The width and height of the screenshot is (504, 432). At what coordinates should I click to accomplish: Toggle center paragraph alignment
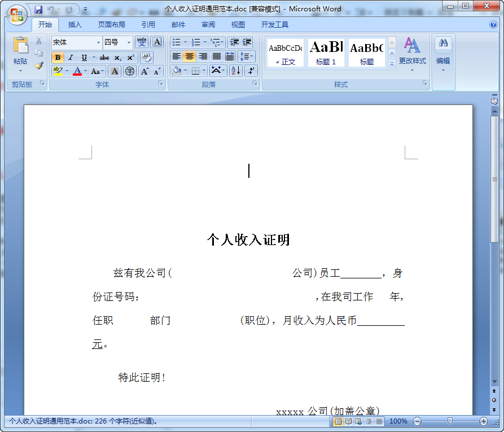tap(190, 56)
